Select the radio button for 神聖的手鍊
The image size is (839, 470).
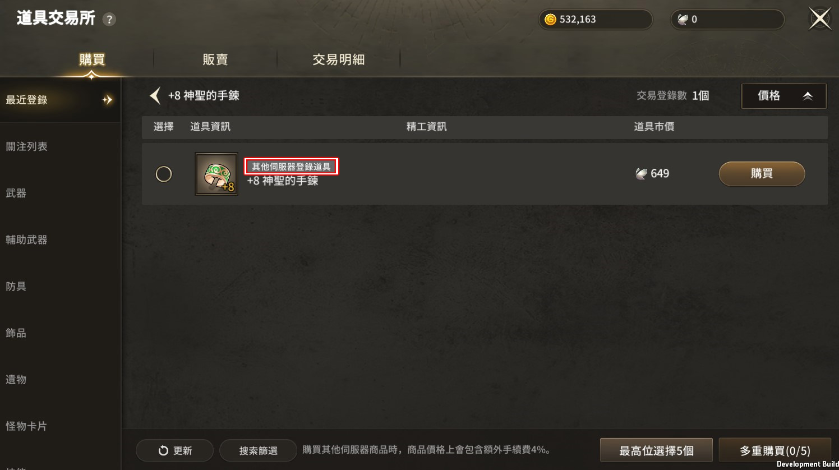164,174
